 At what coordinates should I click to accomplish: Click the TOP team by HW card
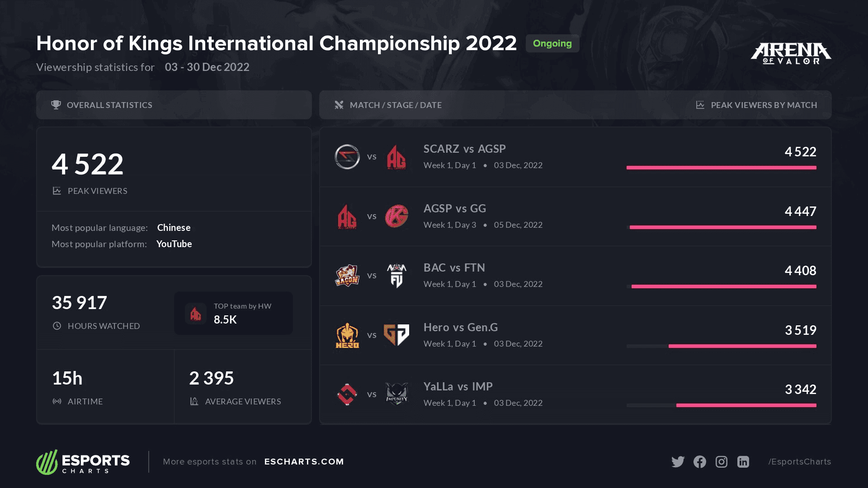[x=233, y=313]
